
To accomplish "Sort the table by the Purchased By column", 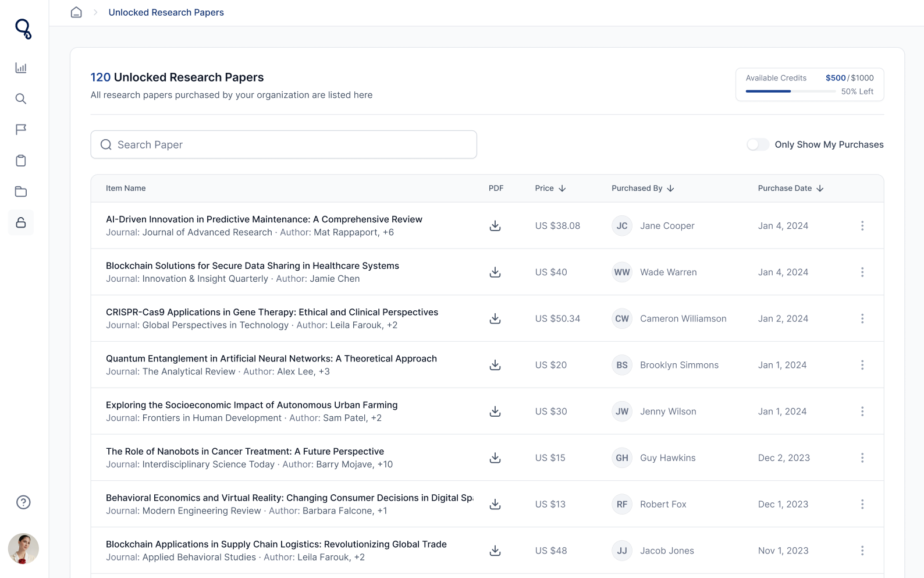I will pos(643,189).
